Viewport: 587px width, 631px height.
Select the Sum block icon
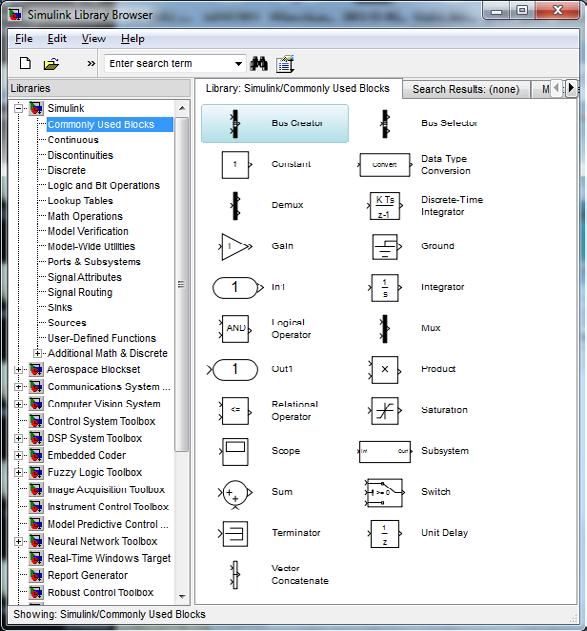[x=235, y=493]
